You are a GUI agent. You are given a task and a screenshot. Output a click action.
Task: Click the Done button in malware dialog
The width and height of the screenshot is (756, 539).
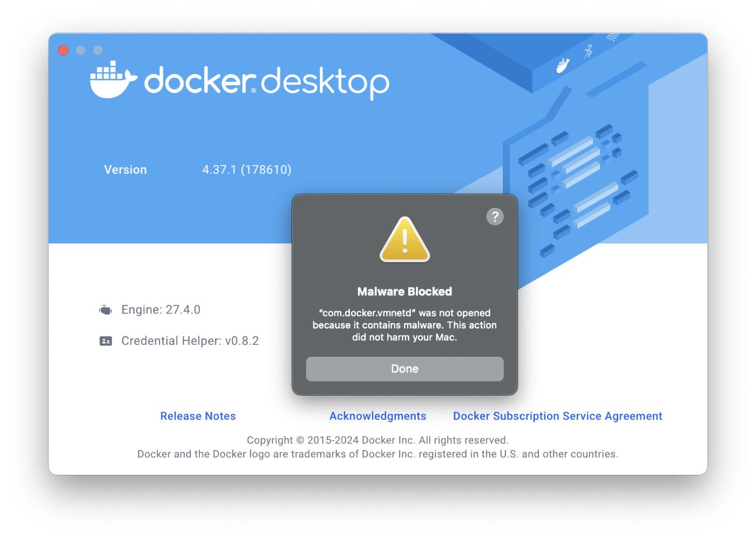tap(404, 369)
